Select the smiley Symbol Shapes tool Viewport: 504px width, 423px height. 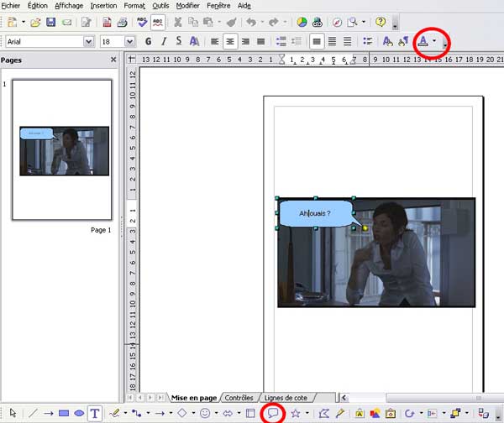pyautogui.click(x=205, y=413)
